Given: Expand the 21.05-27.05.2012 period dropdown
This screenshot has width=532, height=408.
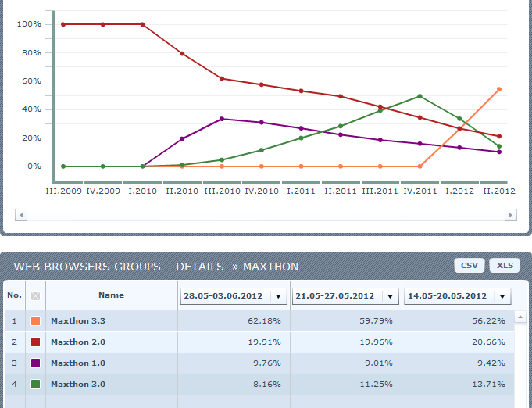Looking at the screenshot, I should point(388,296).
